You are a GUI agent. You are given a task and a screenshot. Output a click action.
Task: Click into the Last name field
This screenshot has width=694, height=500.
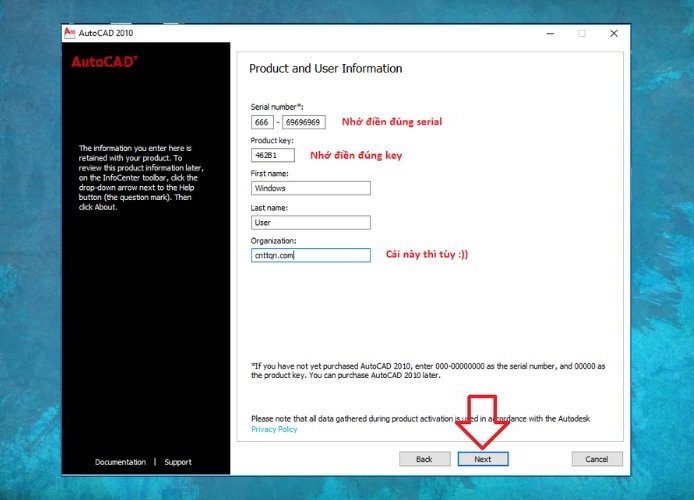[310, 223]
